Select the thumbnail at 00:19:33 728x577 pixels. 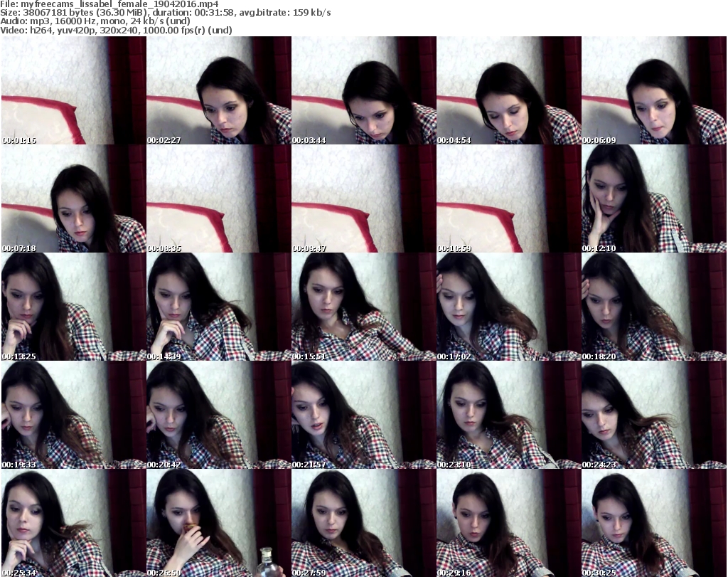coord(74,415)
